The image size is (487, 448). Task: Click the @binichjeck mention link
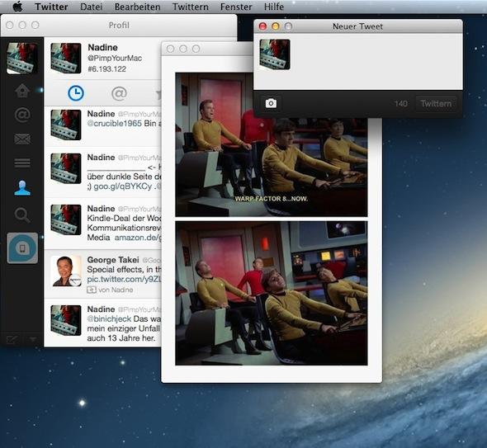[110, 318]
